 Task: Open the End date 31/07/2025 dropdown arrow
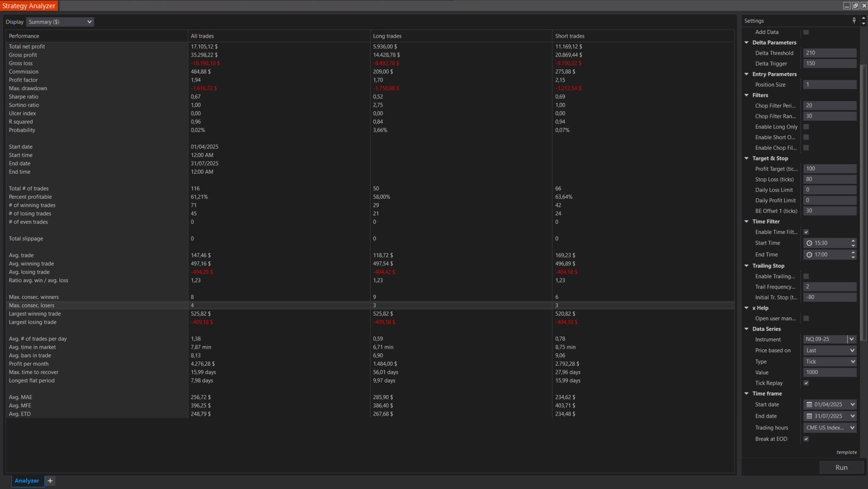(x=852, y=416)
